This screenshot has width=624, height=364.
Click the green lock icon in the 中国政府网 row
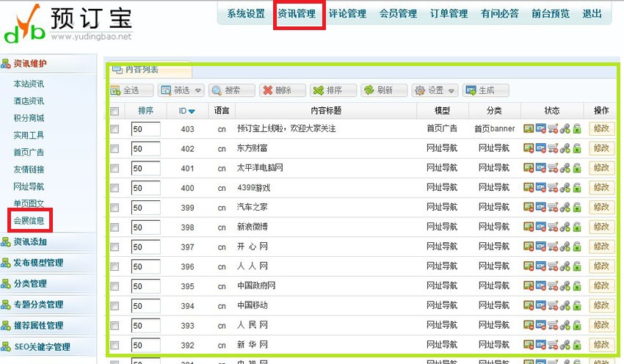[x=577, y=286]
